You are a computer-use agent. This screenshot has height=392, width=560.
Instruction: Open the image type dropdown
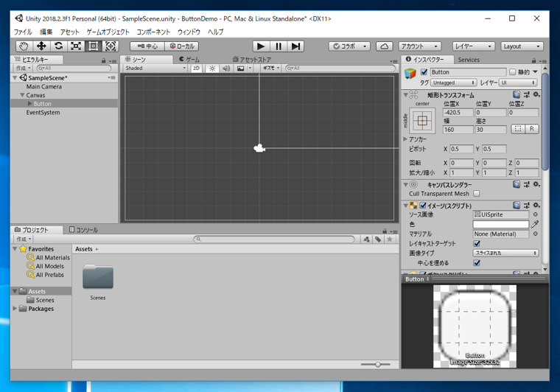[x=505, y=253]
